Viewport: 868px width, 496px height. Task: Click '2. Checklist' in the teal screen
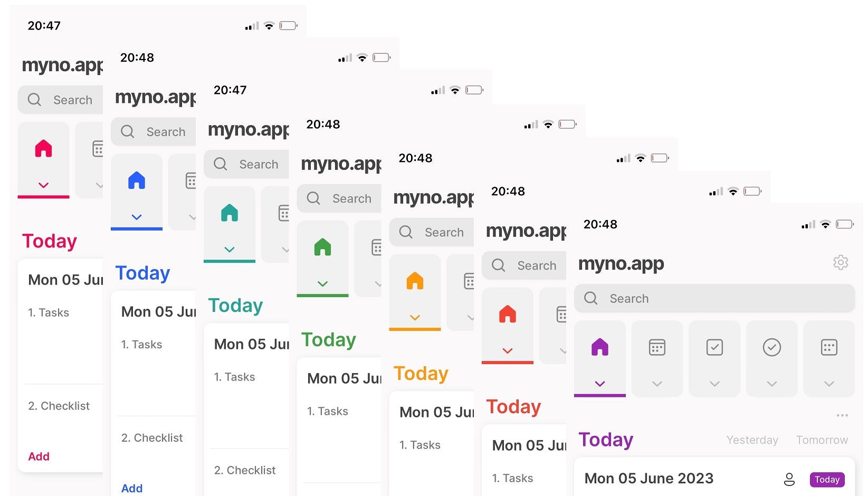coord(245,470)
